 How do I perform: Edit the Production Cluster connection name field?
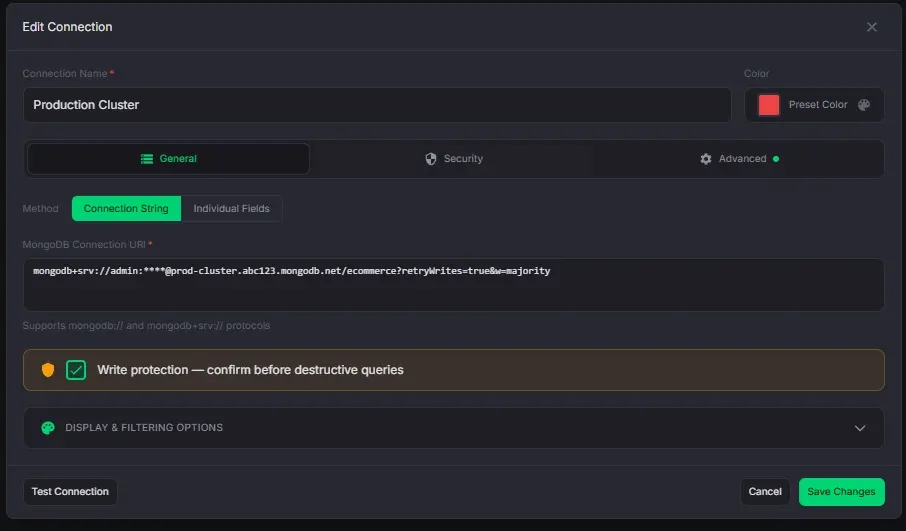[x=377, y=105]
